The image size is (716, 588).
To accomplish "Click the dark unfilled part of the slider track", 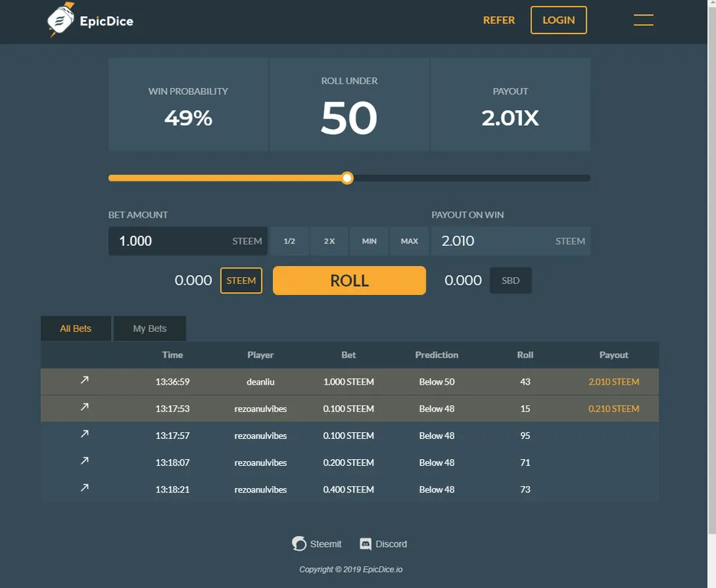I will (x=472, y=178).
